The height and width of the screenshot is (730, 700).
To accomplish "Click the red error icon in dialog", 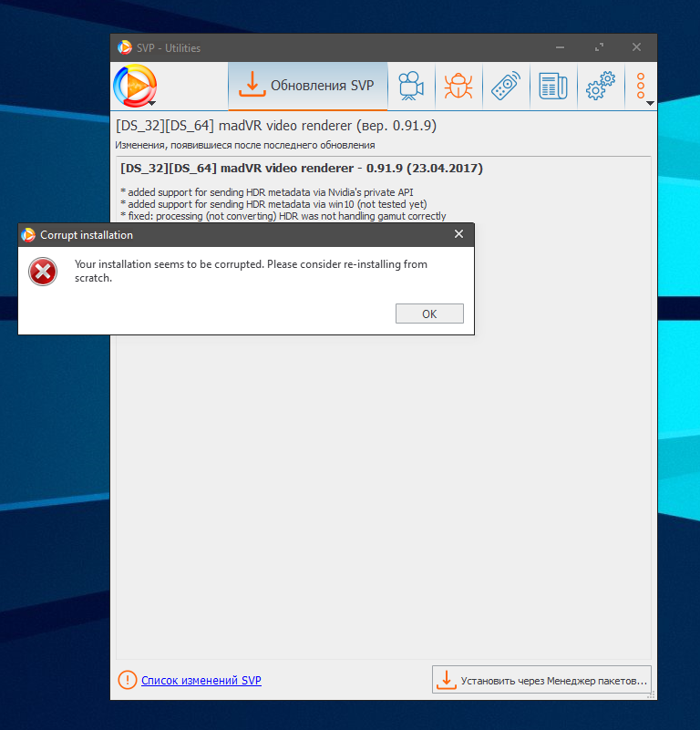I will pyautogui.click(x=42, y=272).
